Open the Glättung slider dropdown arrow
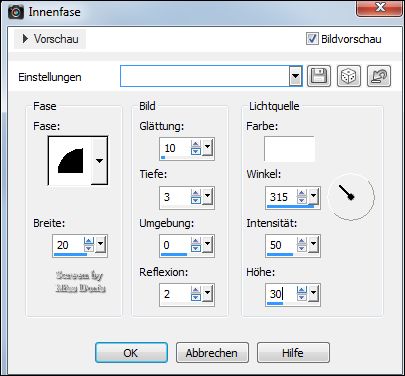Image resolution: width=405 pixels, height=376 pixels. 208,147
